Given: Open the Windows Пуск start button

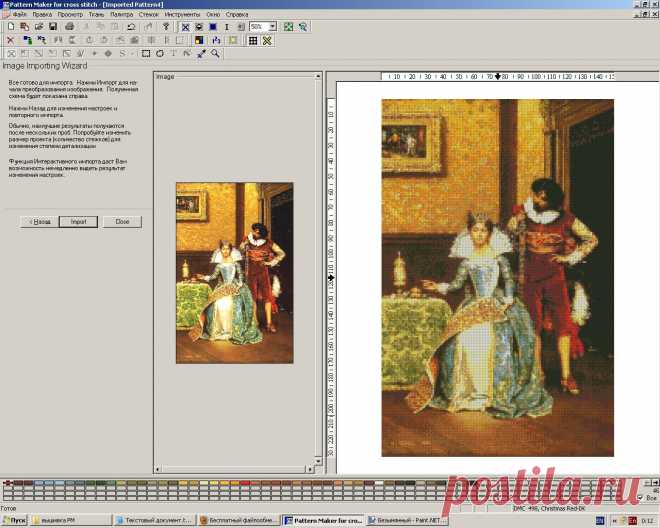Looking at the screenshot, I should (14, 520).
